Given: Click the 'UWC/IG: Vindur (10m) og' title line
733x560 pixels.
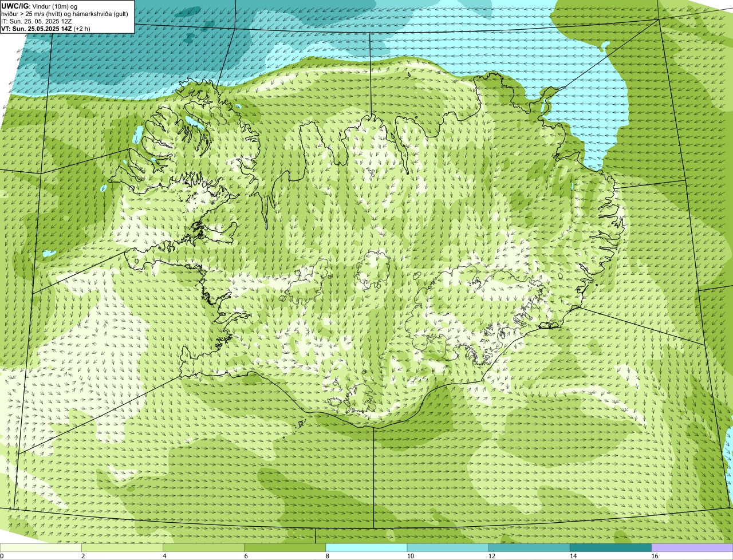Looking at the screenshot, I should click(39, 6).
